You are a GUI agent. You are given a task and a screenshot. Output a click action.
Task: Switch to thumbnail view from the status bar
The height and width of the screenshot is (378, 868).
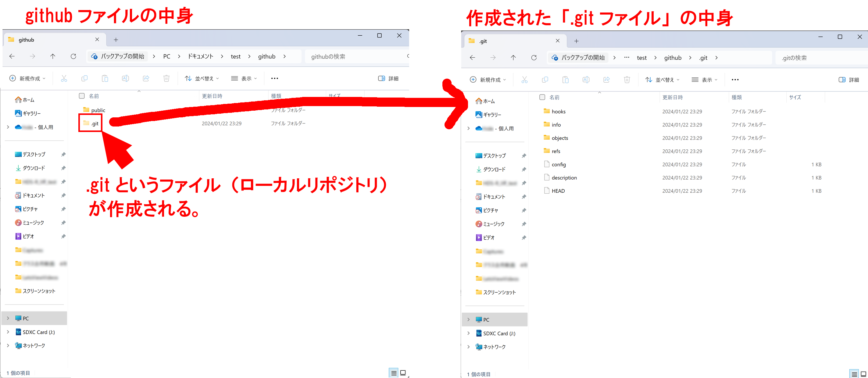(403, 373)
